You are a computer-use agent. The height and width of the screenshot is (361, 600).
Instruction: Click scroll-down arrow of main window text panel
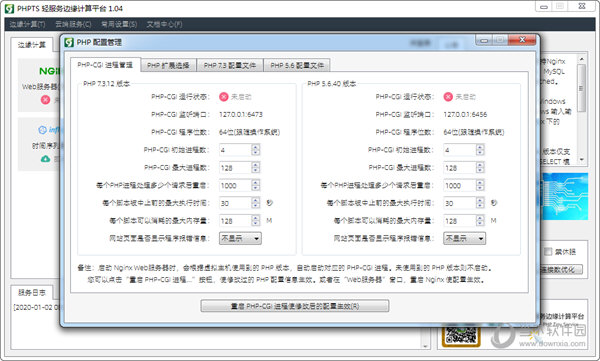581,160
